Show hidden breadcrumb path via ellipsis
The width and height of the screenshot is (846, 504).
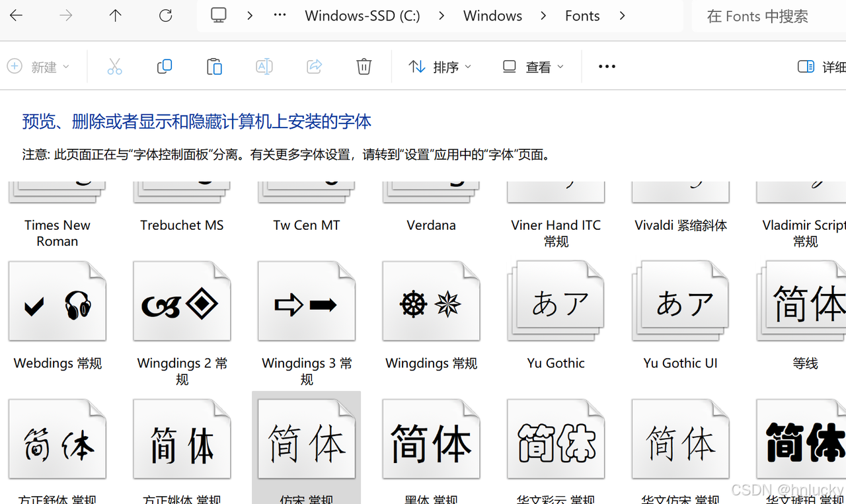coord(280,15)
